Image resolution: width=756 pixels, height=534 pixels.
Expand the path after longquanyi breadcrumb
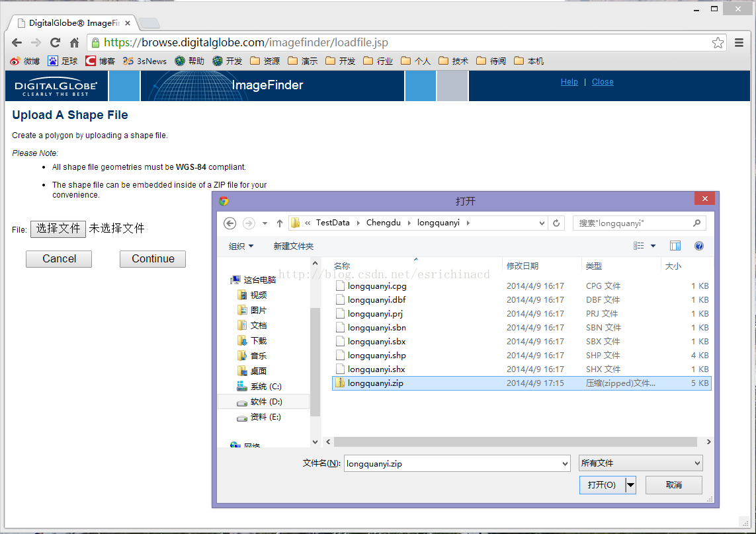pyautogui.click(x=468, y=223)
